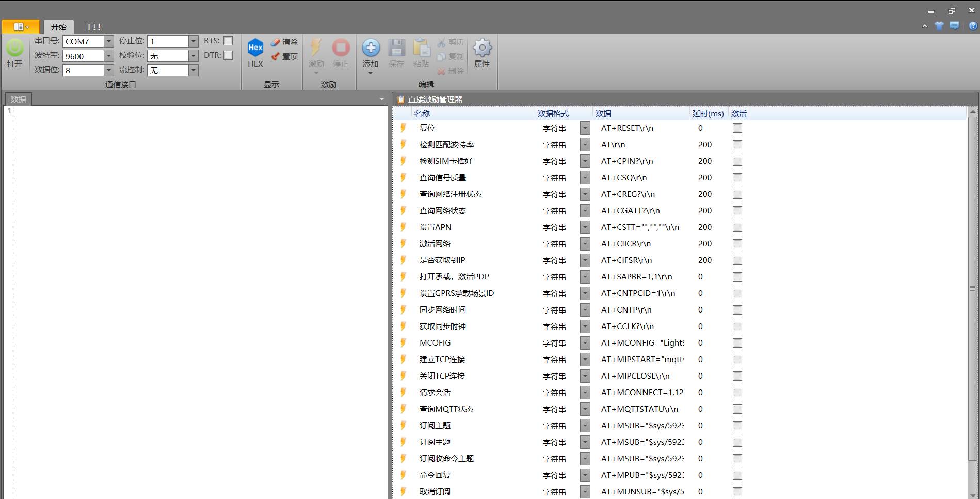
Task: Tick the activate checkbox for 请求会话
Action: coord(737,393)
